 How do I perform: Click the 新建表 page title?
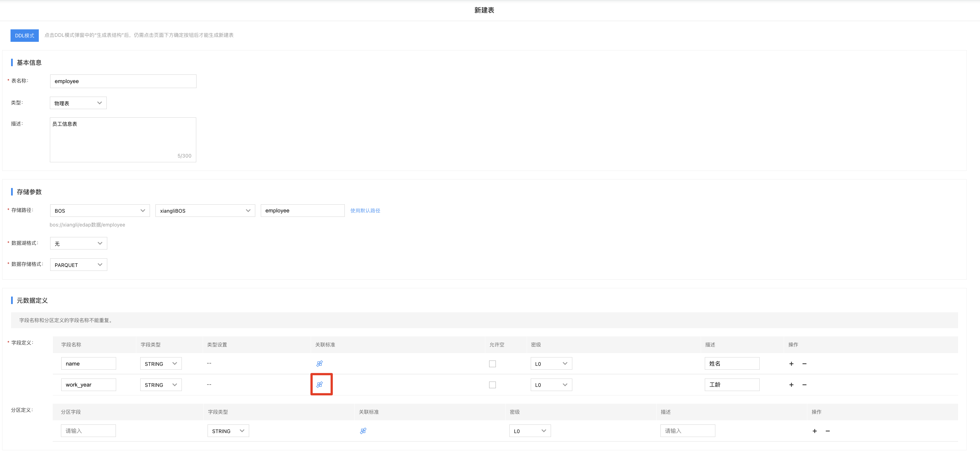[484, 10]
